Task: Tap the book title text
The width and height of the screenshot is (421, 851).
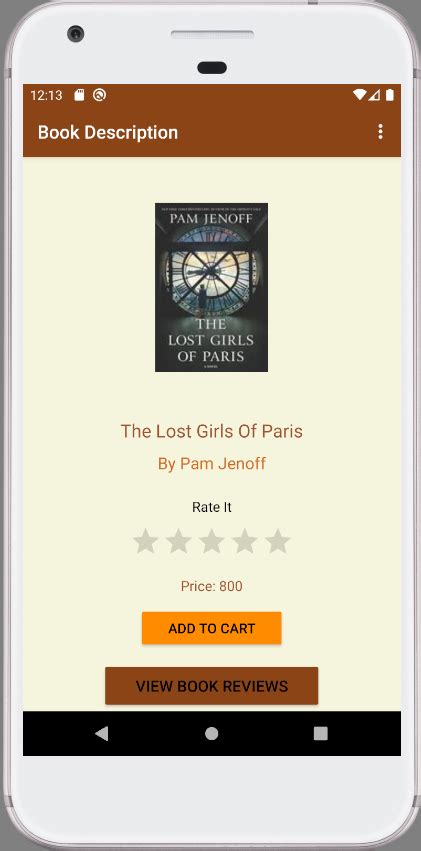Action: [x=212, y=431]
